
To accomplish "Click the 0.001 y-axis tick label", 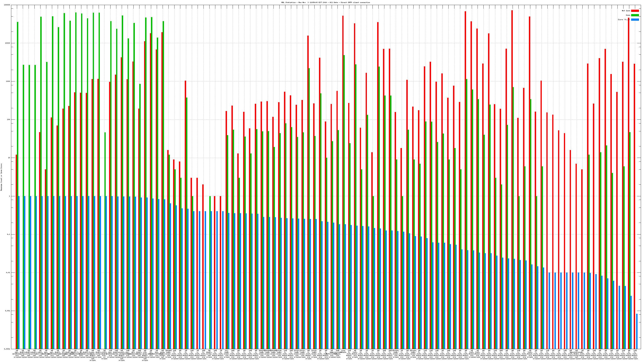I will coord(8,311).
